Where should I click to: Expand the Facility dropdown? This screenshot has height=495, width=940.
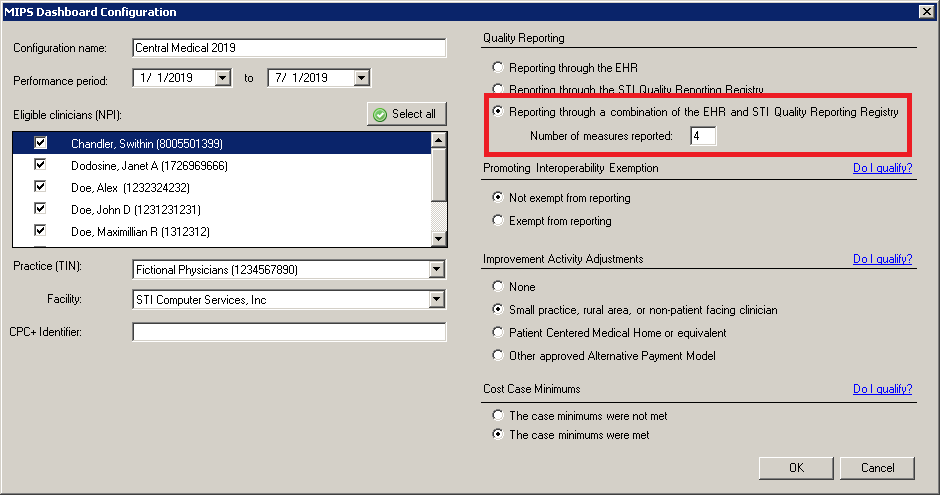pos(436,299)
